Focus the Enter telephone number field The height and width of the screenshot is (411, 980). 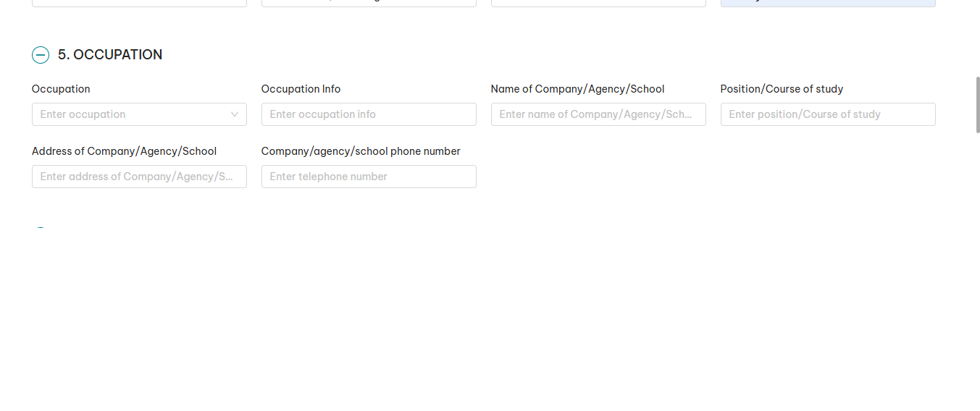click(369, 177)
